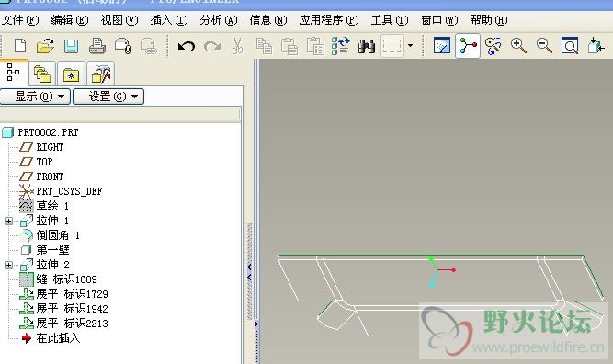Select PRT0002.PRT root in model tree
The width and height of the screenshot is (613, 364).
click(x=48, y=132)
